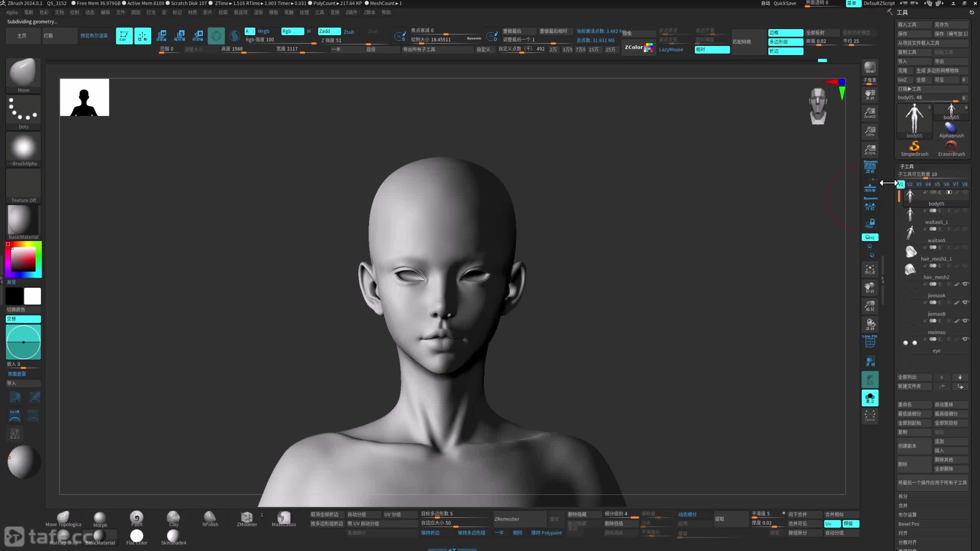The height and width of the screenshot is (551, 980).
Task: Open the current brush Move thumbnail picker
Action: pyautogui.click(x=23, y=75)
